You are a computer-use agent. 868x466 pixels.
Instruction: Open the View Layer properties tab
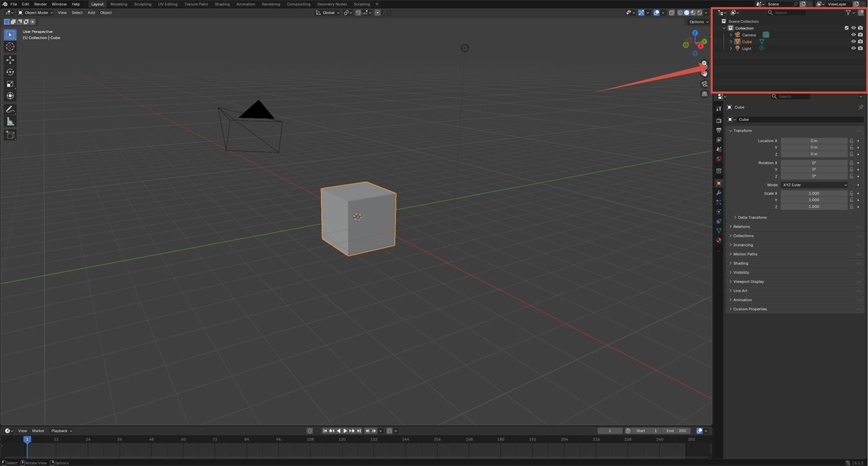coord(719,140)
